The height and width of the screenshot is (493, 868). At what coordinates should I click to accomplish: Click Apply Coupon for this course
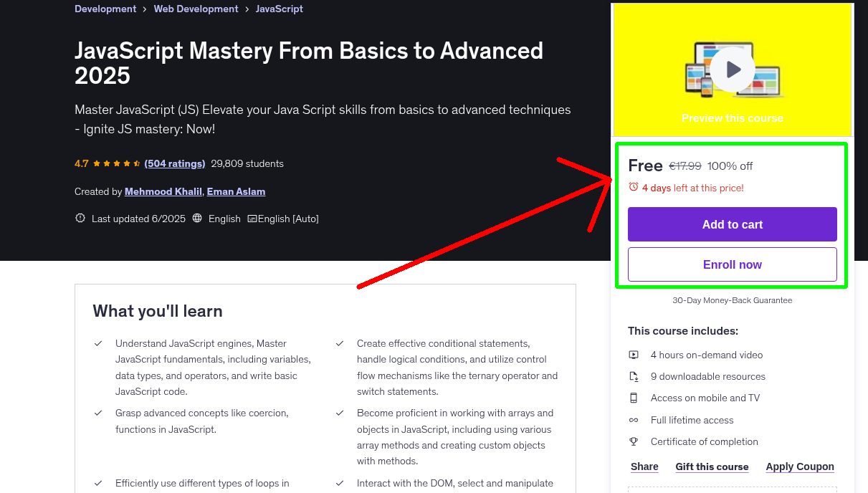pyautogui.click(x=800, y=466)
